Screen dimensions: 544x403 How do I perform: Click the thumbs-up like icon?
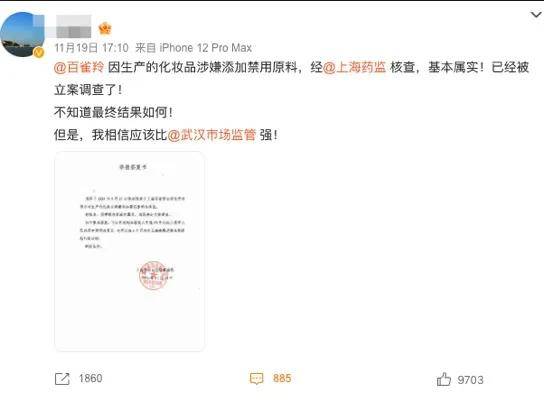click(444, 379)
